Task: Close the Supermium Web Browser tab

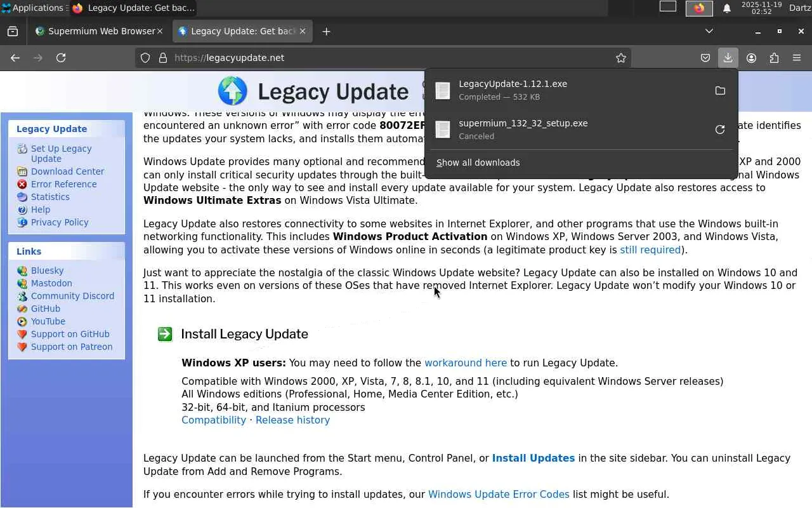Action: (x=160, y=31)
